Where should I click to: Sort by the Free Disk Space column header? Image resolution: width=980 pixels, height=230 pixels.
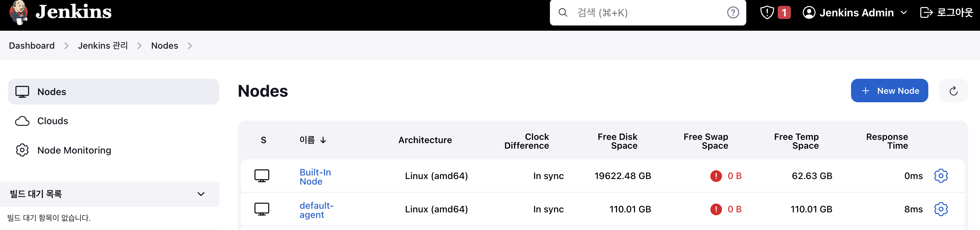click(617, 141)
